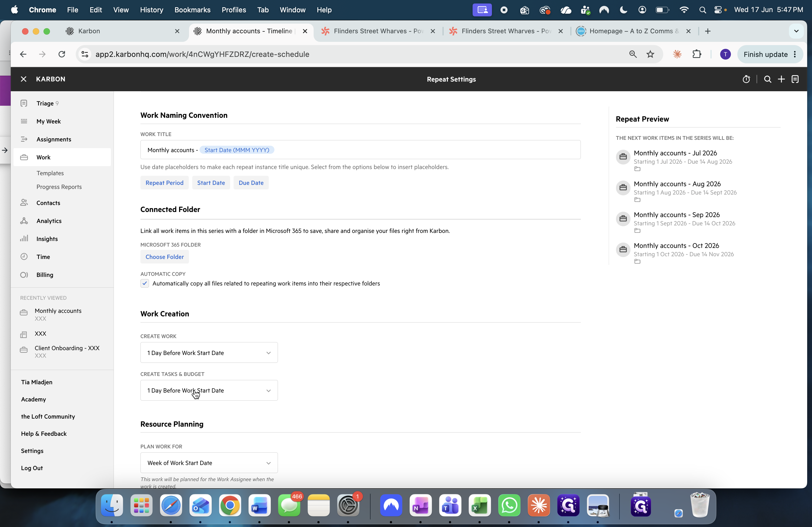Viewport: 812px width, 527px height.
Task: Open Help & Feedback
Action: [44, 434]
